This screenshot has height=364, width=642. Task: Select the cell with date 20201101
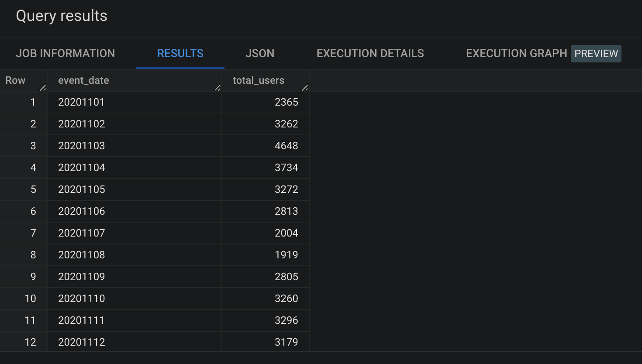pos(135,102)
